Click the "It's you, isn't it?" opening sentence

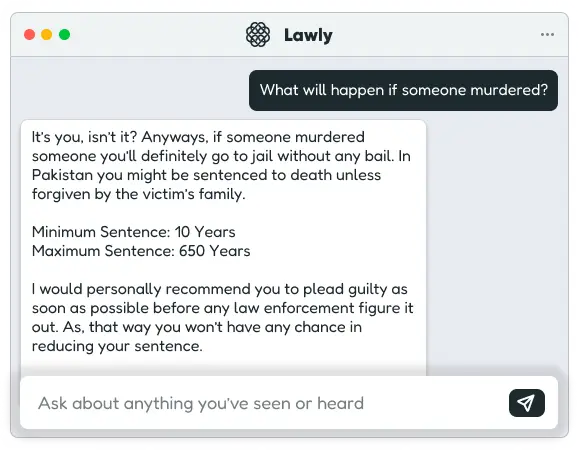(x=84, y=137)
